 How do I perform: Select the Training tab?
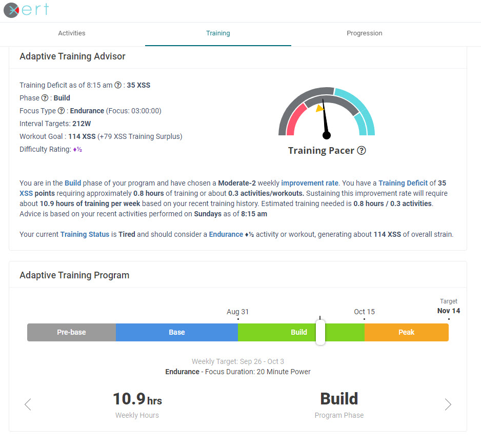coord(218,33)
